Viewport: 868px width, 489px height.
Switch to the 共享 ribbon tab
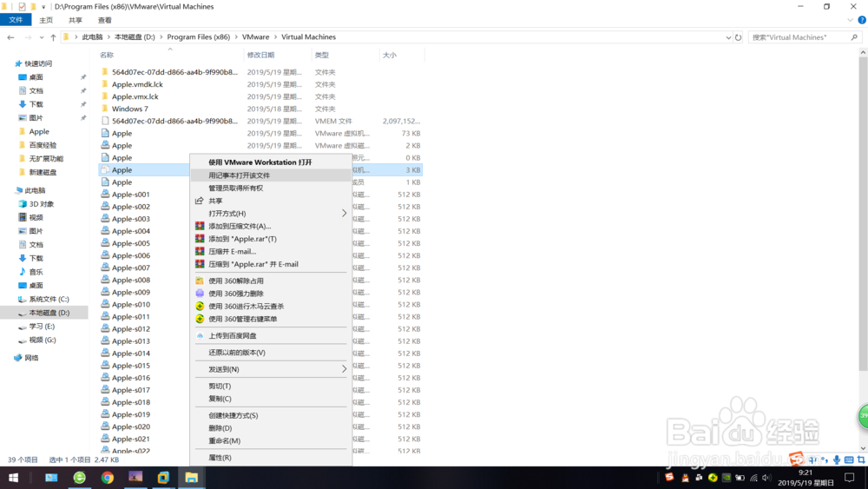click(x=76, y=20)
